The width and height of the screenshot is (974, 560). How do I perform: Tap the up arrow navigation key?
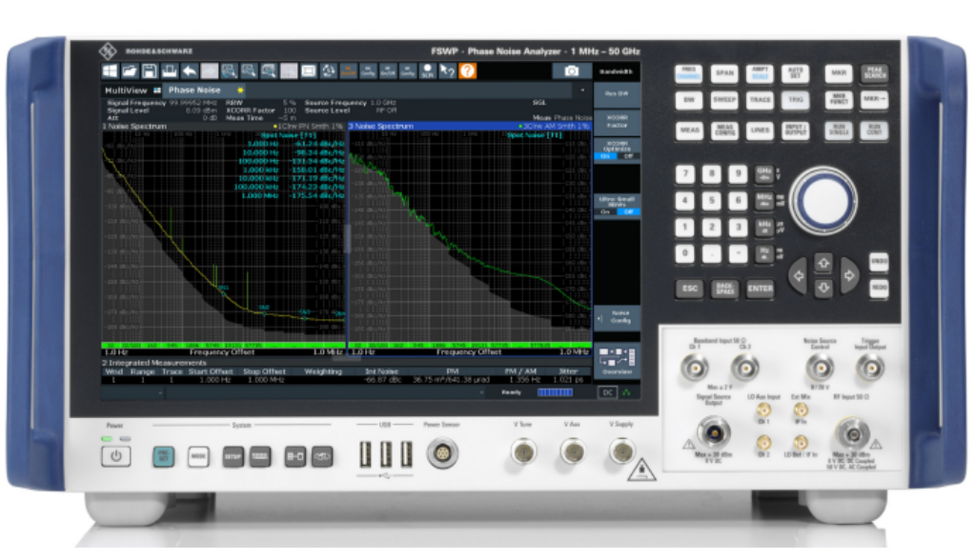pyautogui.click(x=823, y=263)
